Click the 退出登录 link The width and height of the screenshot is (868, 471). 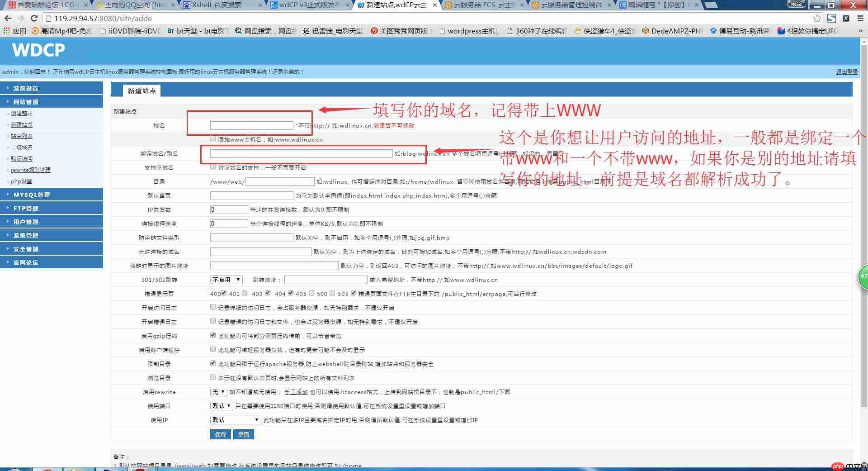point(848,71)
